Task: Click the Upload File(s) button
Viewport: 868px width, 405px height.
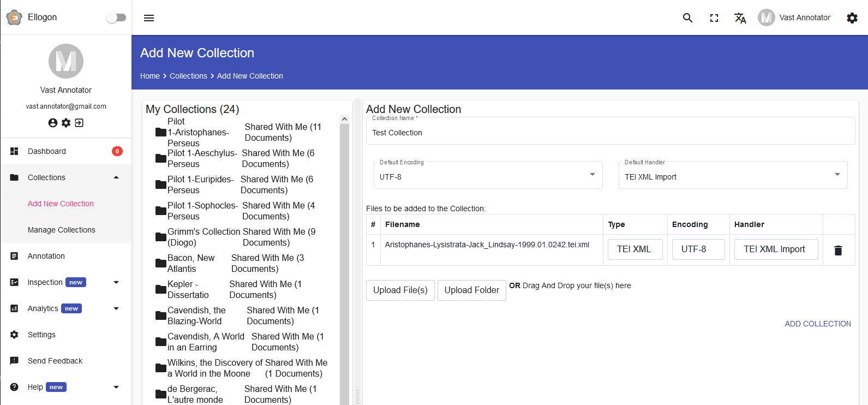Action: 400,290
